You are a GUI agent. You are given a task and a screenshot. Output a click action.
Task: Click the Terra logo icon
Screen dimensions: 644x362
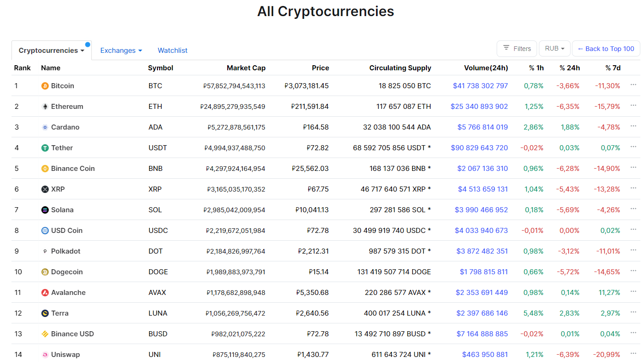tap(45, 313)
